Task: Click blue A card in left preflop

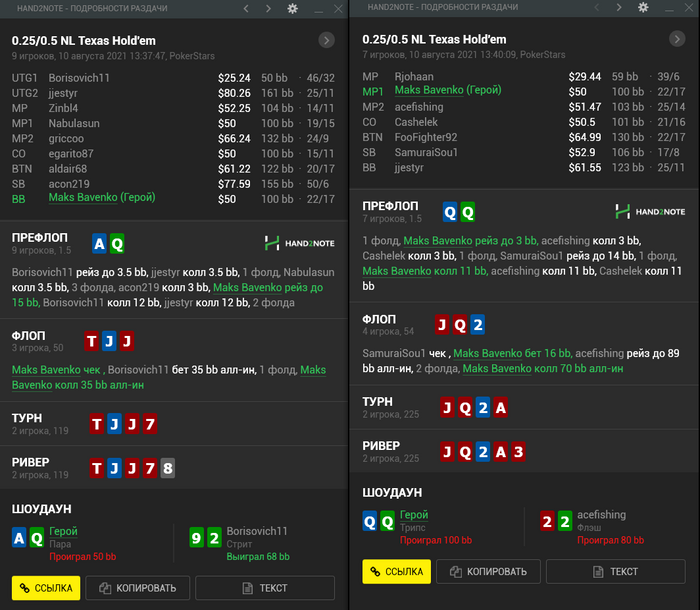Action: tap(99, 244)
